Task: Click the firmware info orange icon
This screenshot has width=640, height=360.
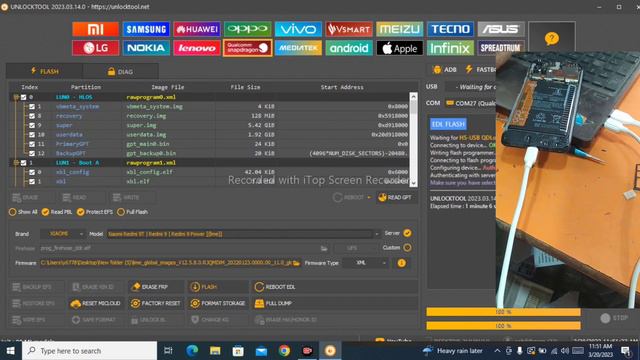Action: (x=402, y=263)
